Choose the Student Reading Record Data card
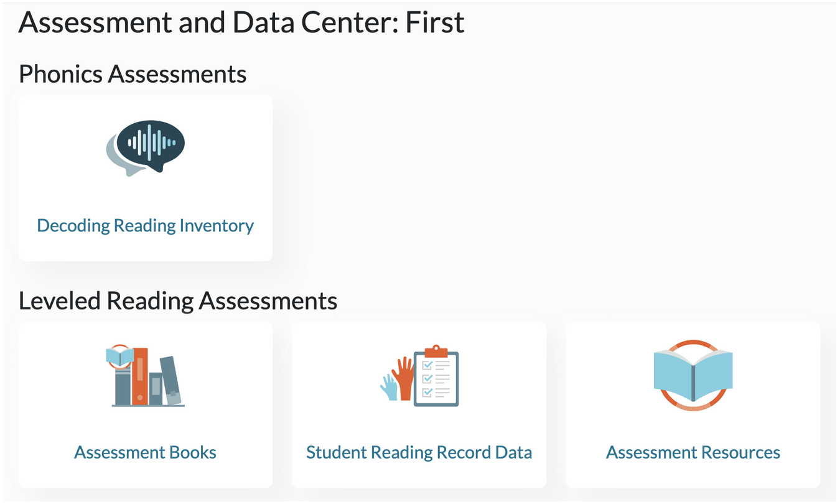 pyautogui.click(x=419, y=404)
